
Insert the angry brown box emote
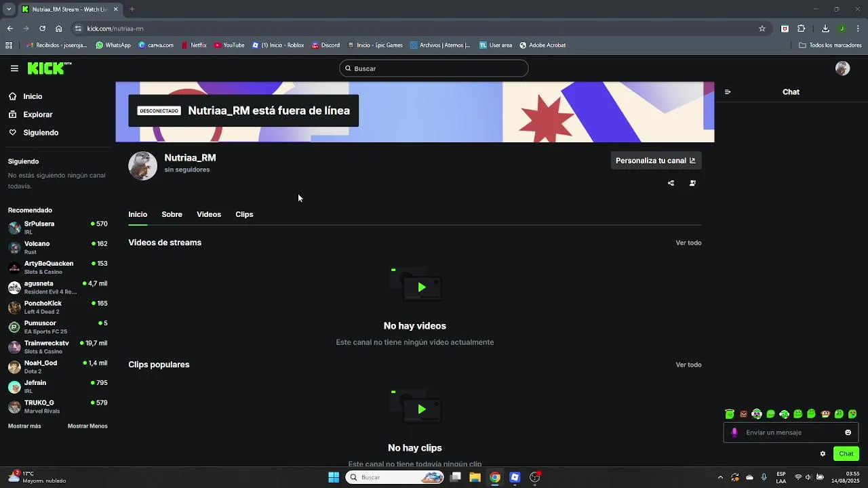coord(743,414)
